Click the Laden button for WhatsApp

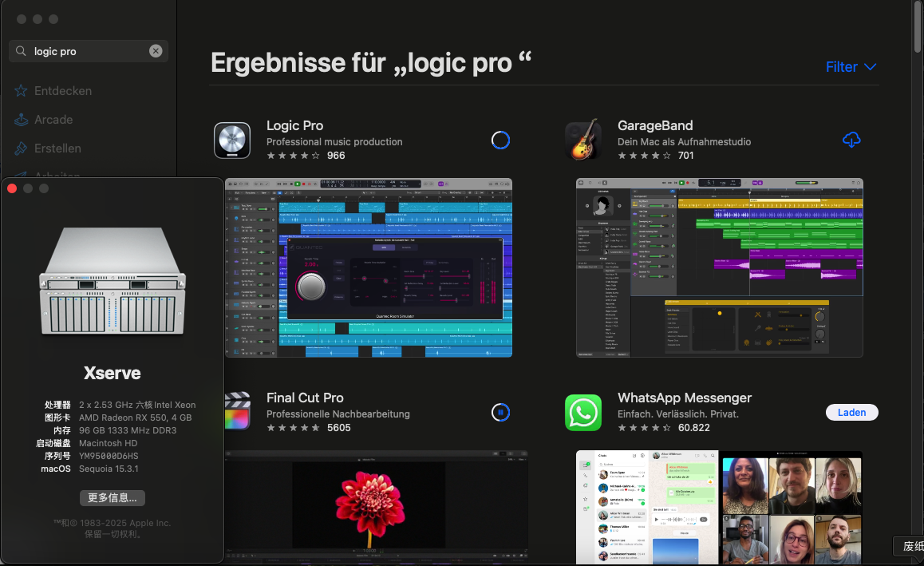click(852, 413)
